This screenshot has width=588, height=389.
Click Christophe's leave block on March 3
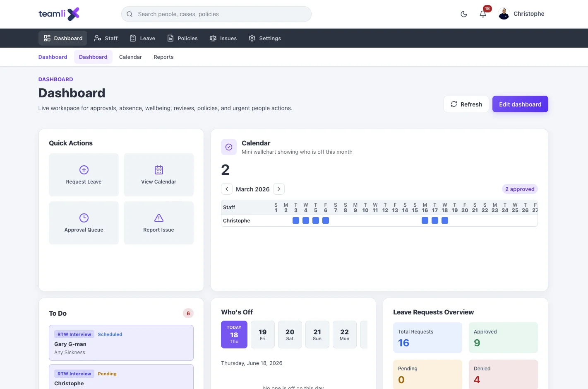(296, 220)
